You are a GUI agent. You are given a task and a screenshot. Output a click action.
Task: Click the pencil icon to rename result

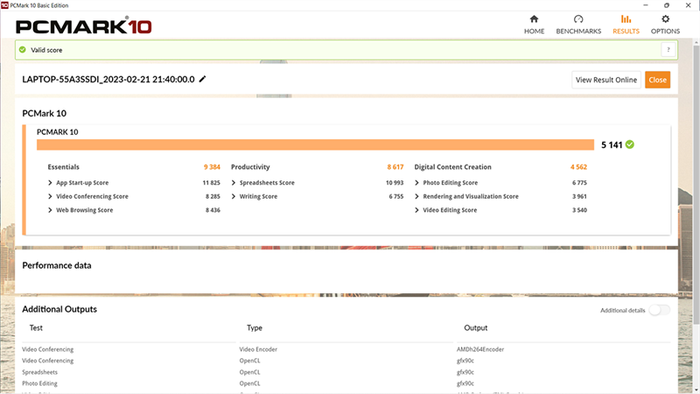click(202, 79)
